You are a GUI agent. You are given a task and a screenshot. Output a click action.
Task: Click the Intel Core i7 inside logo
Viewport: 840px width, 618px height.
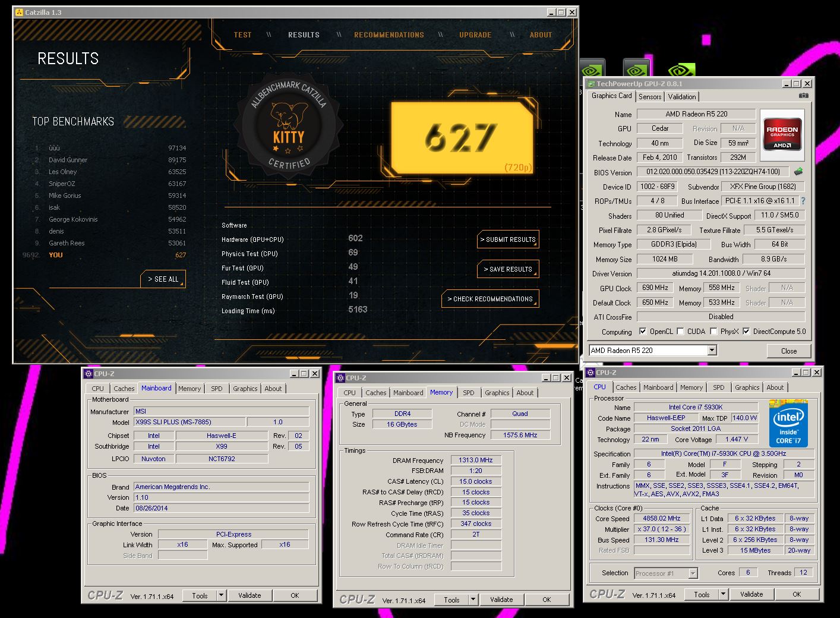click(x=788, y=424)
